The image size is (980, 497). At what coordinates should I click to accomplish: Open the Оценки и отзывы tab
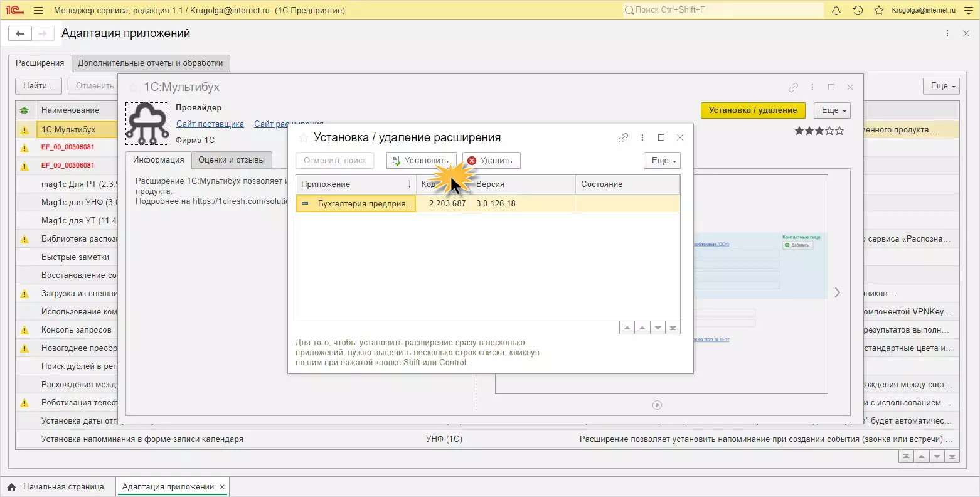pos(232,160)
